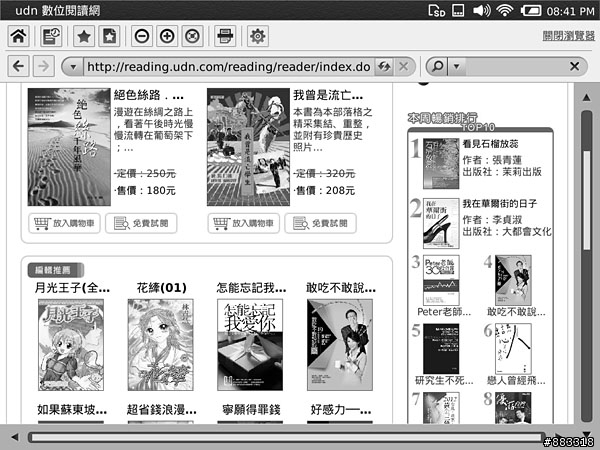The image size is (600, 450).
Task: Click the 寧願得罪錢 title
Action: tap(251, 410)
